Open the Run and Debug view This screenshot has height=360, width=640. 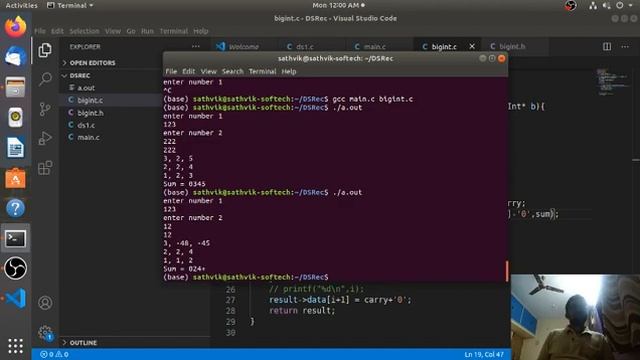[x=45, y=138]
